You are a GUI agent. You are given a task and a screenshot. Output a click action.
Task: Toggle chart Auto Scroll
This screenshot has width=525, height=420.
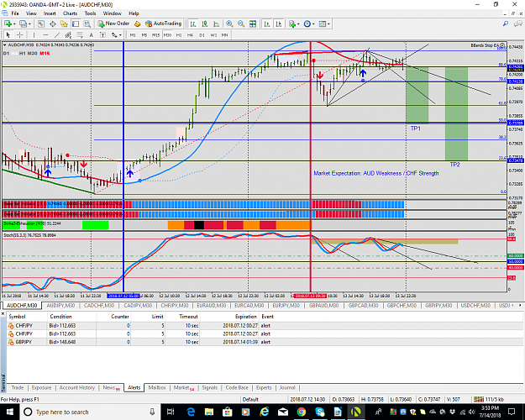coord(267,24)
